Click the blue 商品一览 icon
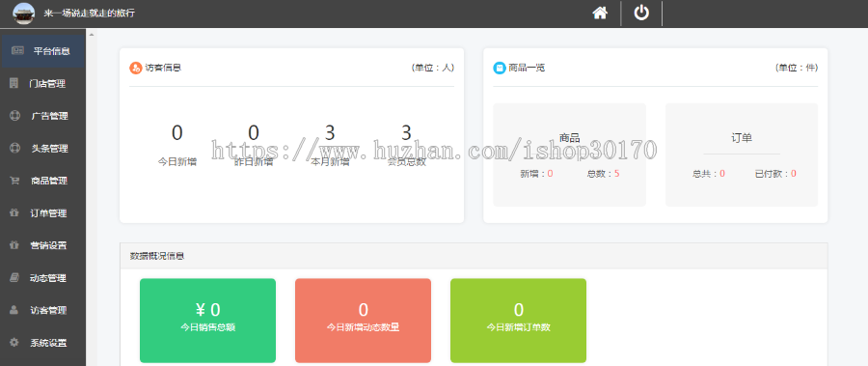This screenshot has height=366, width=868. pos(500,68)
